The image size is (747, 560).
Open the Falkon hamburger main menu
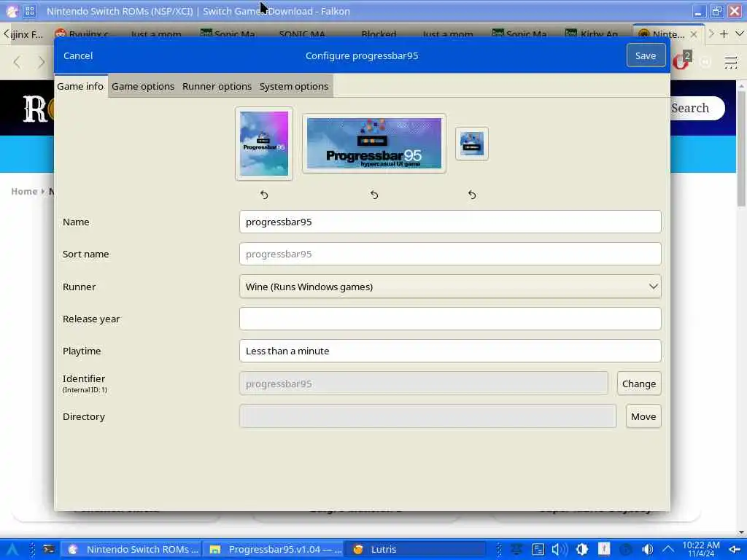(731, 63)
